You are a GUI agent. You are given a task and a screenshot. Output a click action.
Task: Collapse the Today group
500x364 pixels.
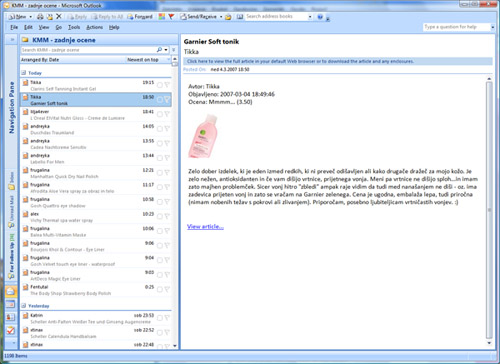pos(24,73)
